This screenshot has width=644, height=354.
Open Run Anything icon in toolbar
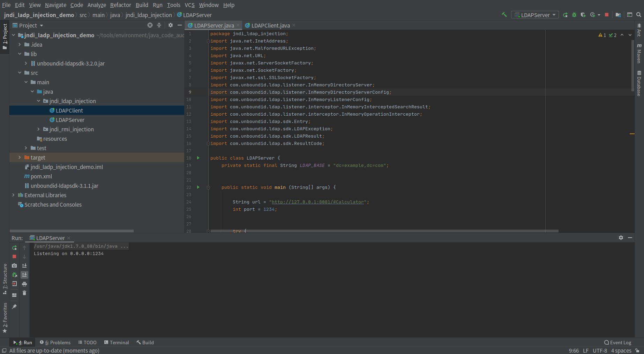pyautogui.click(x=630, y=15)
